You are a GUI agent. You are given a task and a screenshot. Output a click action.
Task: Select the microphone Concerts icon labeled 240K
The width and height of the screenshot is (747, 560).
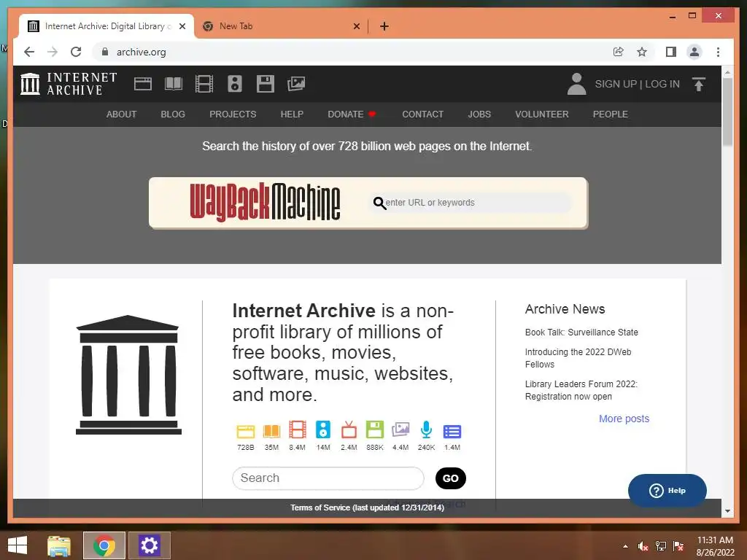click(x=426, y=429)
